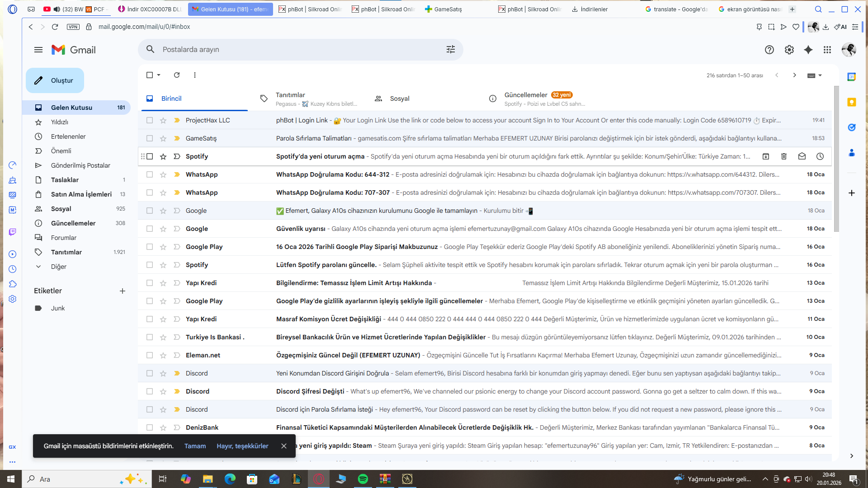
Task: Show side panel chevron at bottom right
Action: (852, 456)
